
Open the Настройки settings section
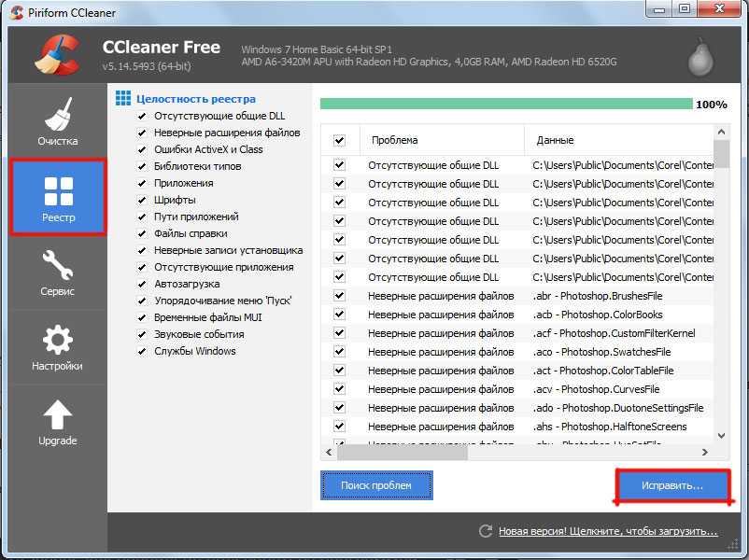[58, 346]
